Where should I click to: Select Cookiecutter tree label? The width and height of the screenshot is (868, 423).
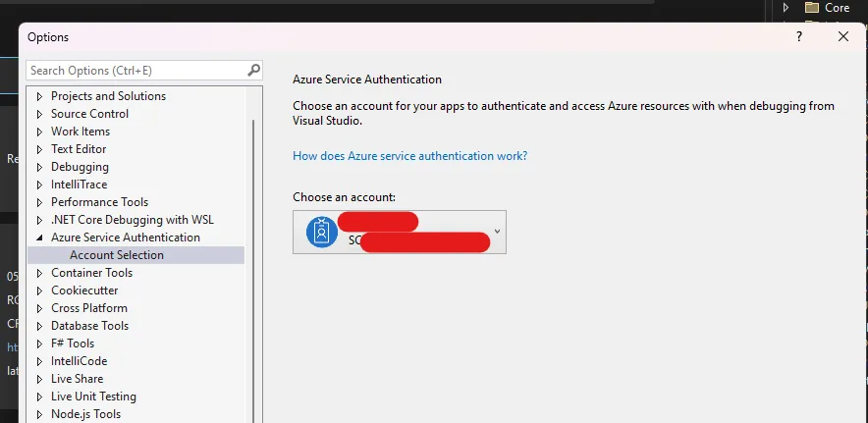pyautogui.click(x=84, y=291)
